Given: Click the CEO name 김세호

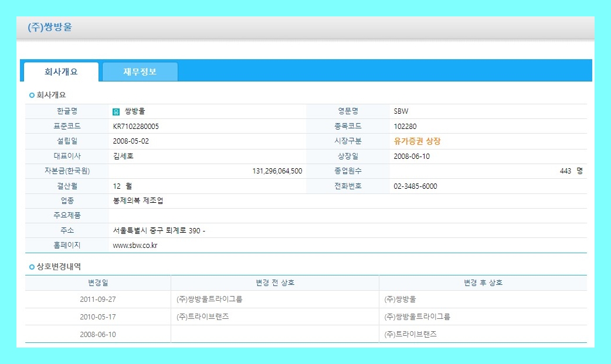Looking at the screenshot, I should tap(123, 156).
